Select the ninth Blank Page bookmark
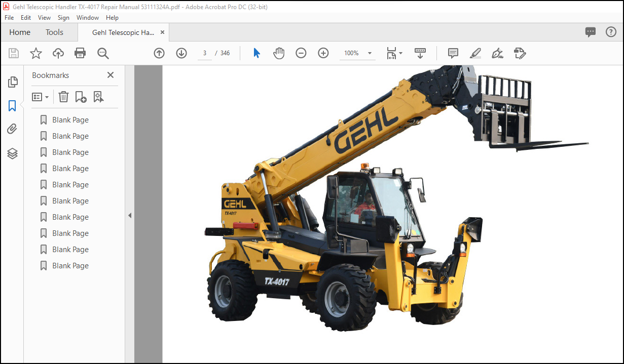This screenshot has width=624, height=364. pos(70,250)
